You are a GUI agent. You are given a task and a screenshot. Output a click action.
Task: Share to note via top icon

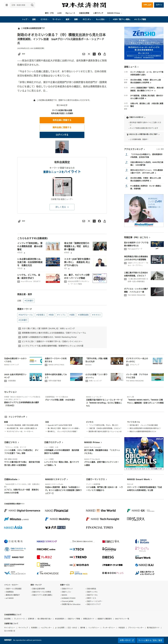click(x=89, y=54)
